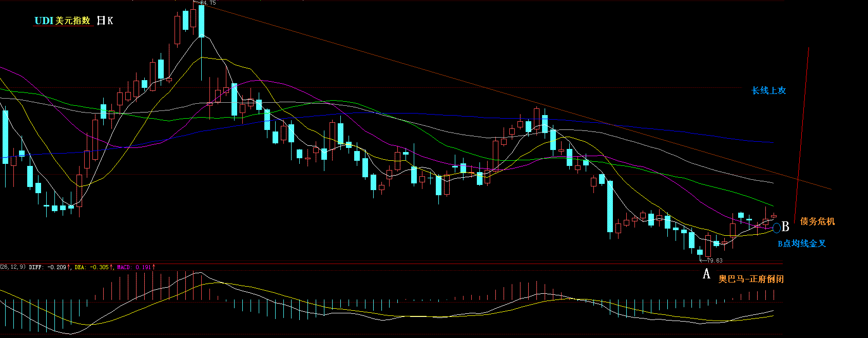Viewport: 868px width, 338px height.
Task: Select the 债务危机 annotation text
Action: pyautogui.click(x=817, y=221)
